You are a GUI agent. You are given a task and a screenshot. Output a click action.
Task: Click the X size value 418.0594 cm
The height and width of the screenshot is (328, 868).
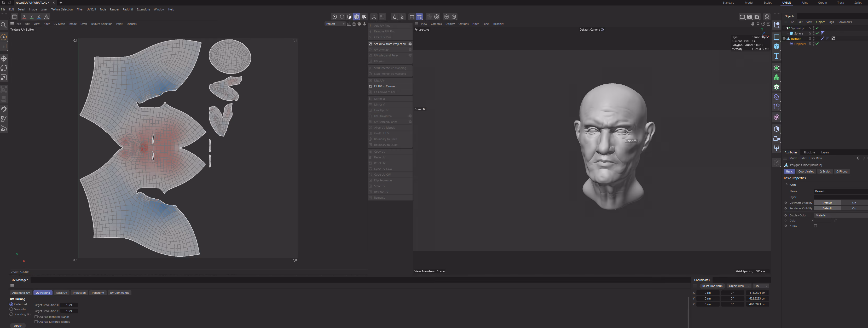pyautogui.click(x=757, y=293)
